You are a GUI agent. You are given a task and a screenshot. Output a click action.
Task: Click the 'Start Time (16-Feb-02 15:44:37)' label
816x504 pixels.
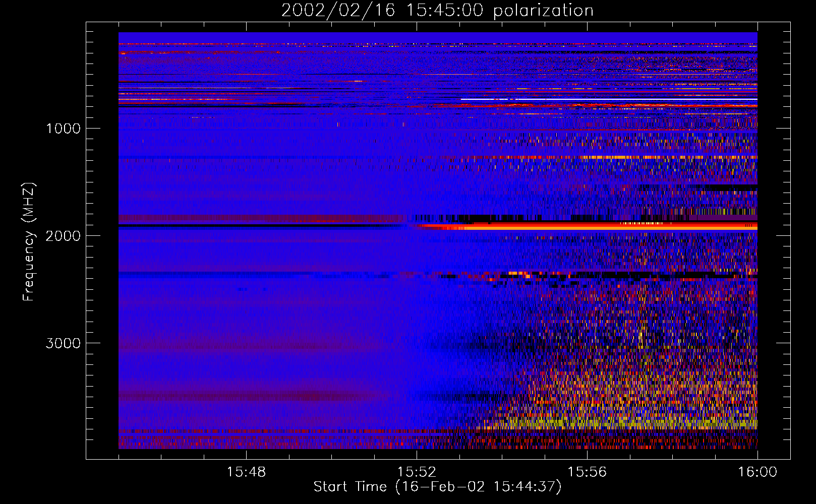point(437,487)
